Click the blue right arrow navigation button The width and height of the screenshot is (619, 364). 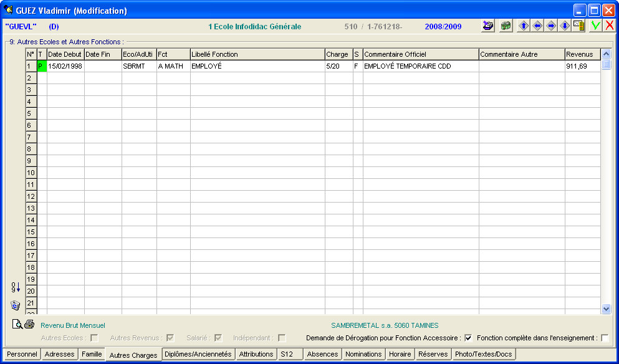click(551, 26)
